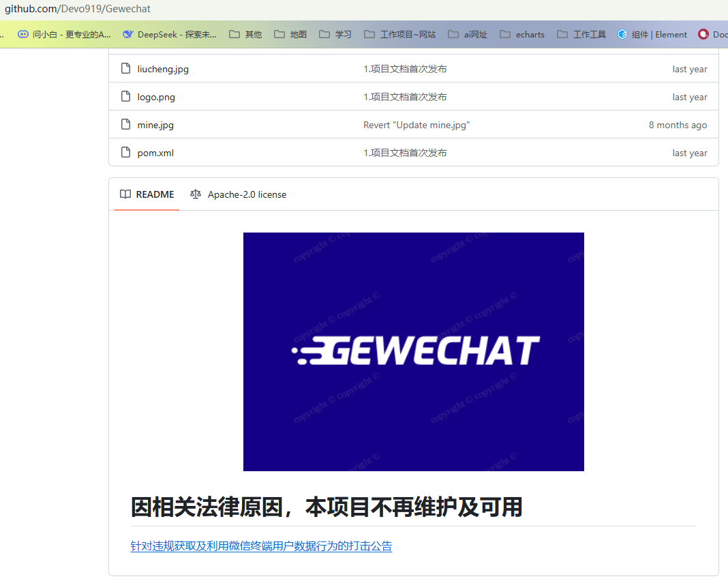The height and width of the screenshot is (581, 728).
Task: Click folder icon of 工作项目~网站 bookmark
Action: 369,34
